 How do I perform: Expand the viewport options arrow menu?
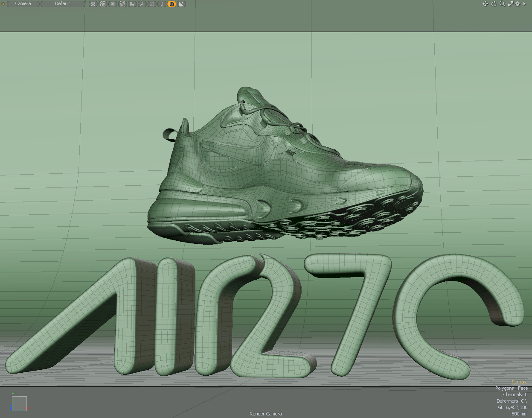(x=524, y=4)
